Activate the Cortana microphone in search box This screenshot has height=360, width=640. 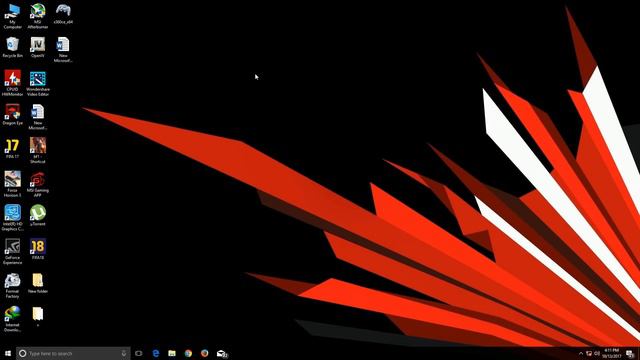(124, 353)
